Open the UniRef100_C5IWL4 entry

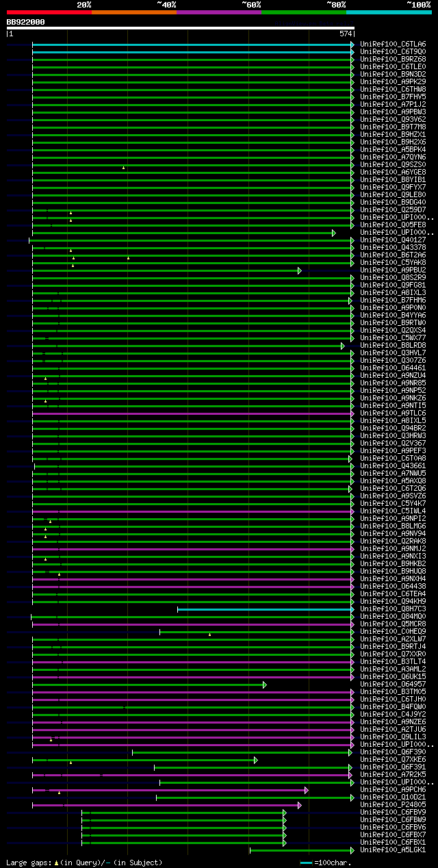pos(393,511)
